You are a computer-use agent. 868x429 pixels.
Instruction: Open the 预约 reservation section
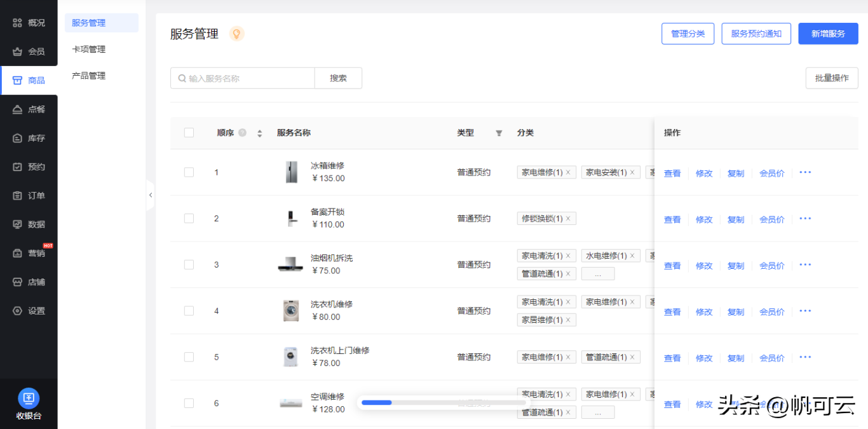29,167
